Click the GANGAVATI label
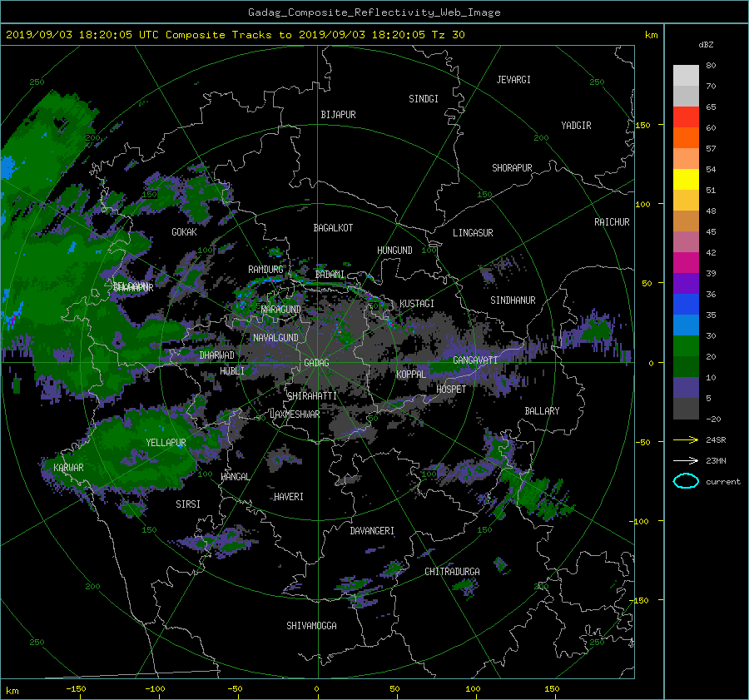This screenshot has height=700, width=749. (x=475, y=360)
